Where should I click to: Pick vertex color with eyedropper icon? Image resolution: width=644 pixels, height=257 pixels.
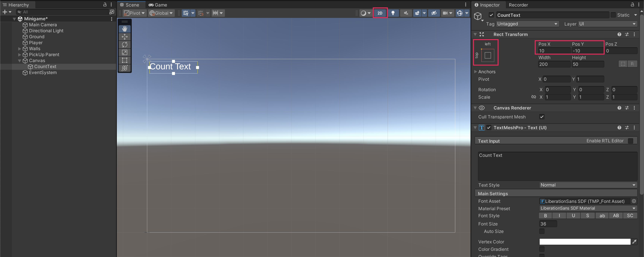(x=634, y=242)
